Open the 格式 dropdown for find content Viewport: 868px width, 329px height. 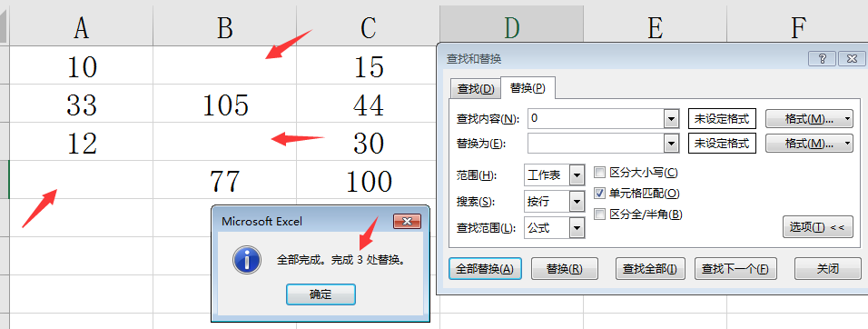click(x=809, y=118)
